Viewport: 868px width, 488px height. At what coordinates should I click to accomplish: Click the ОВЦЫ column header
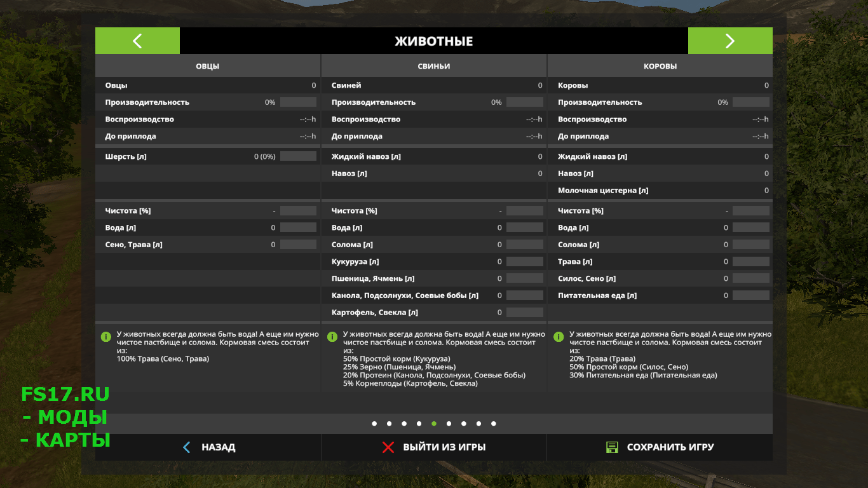coord(208,66)
